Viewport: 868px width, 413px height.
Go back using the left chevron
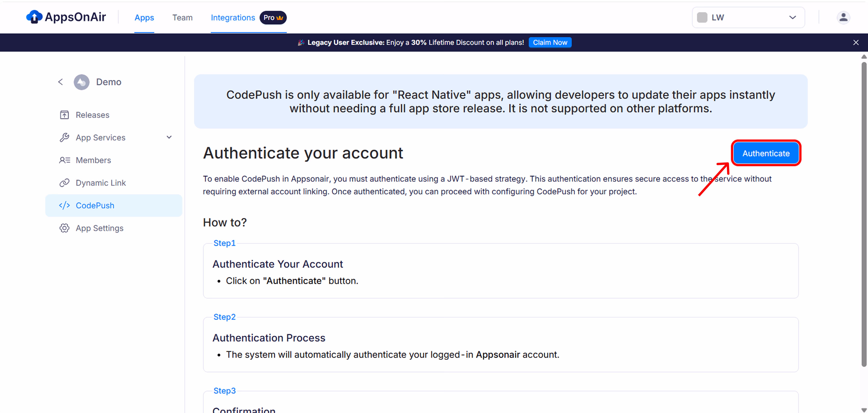click(x=60, y=82)
